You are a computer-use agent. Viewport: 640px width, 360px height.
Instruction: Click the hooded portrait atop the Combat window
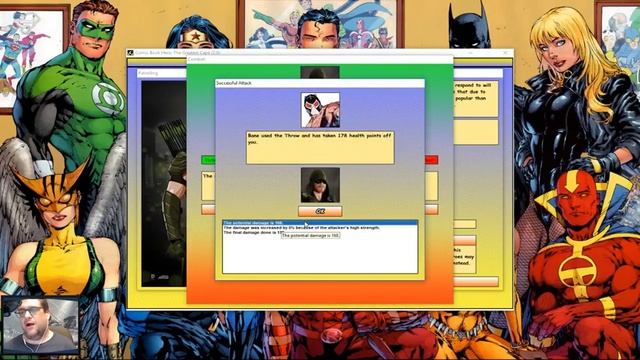320,73
